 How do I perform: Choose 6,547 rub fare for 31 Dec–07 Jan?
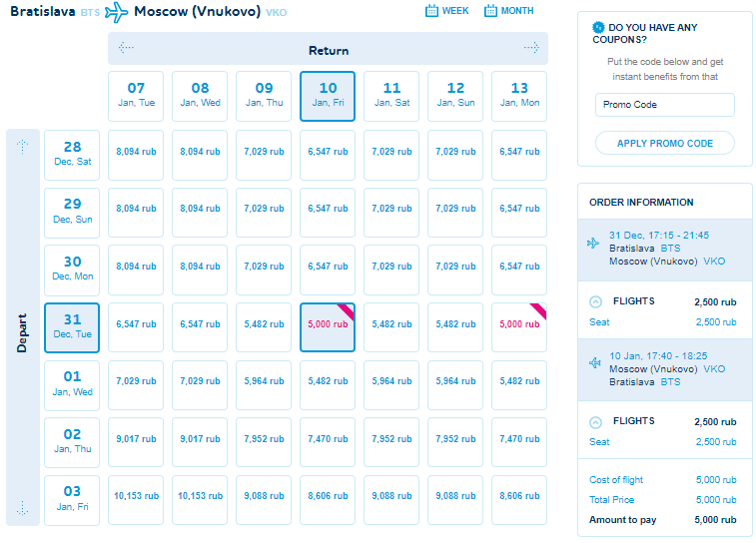pos(136,327)
